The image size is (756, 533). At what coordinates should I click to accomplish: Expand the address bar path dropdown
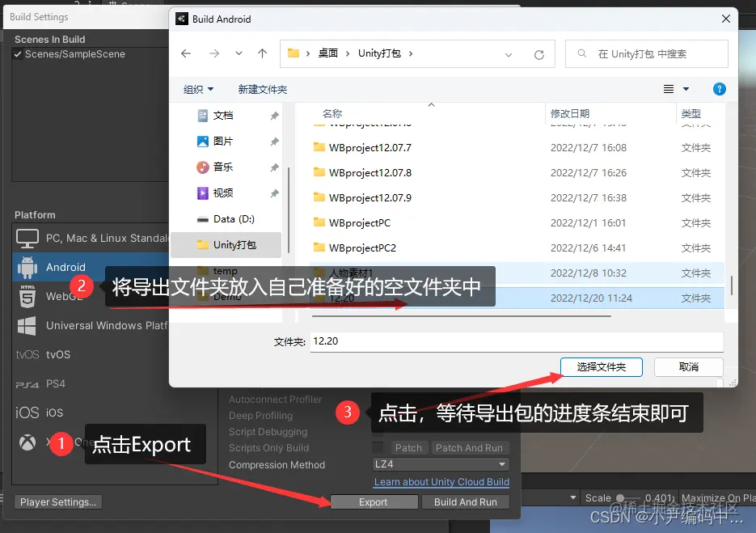click(509, 54)
